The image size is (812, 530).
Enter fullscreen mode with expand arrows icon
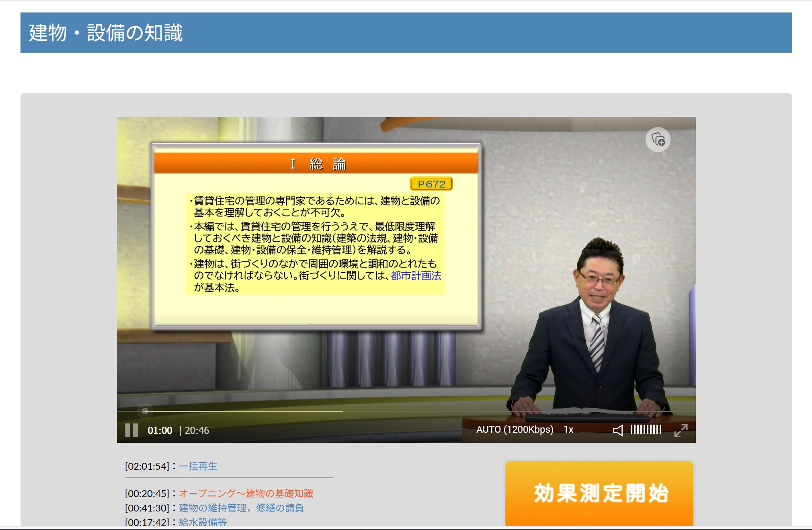(x=681, y=430)
